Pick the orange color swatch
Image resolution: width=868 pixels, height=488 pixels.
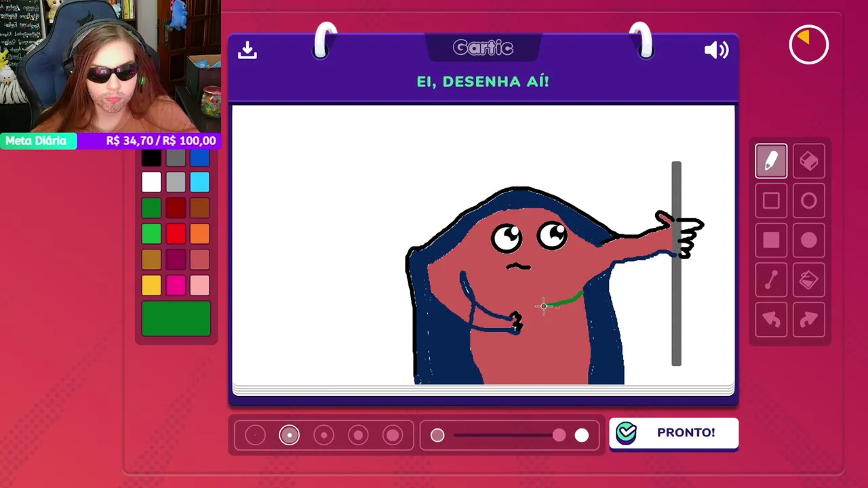click(x=200, y=234)
